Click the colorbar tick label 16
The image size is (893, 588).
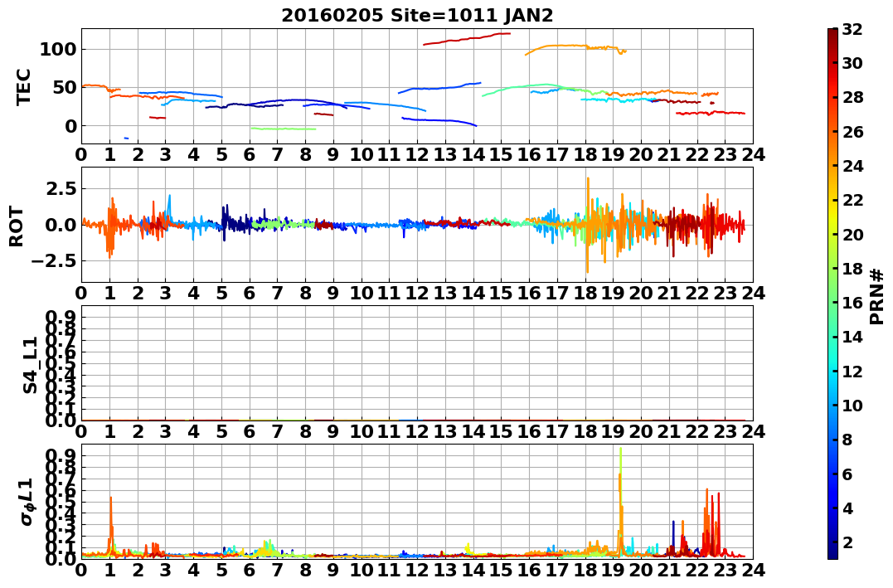pos(852,303)
